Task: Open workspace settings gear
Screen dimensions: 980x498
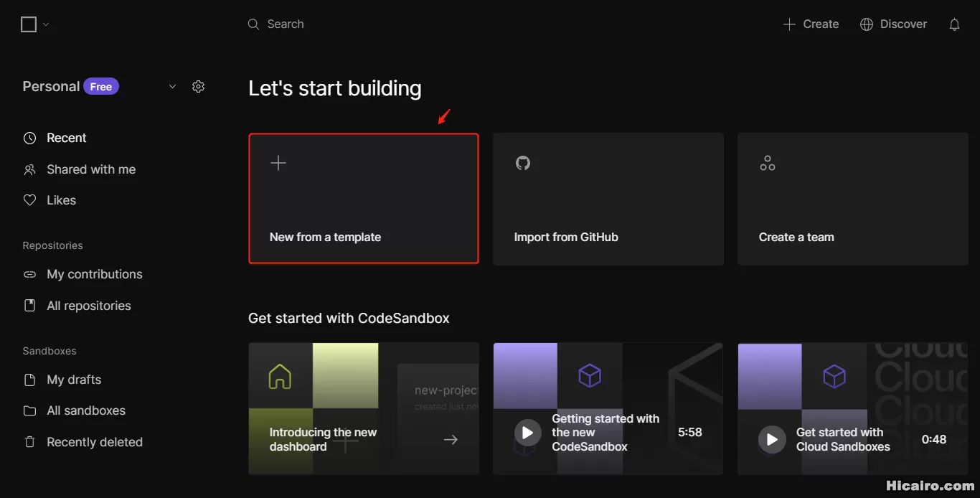Action: pos(199,87)
